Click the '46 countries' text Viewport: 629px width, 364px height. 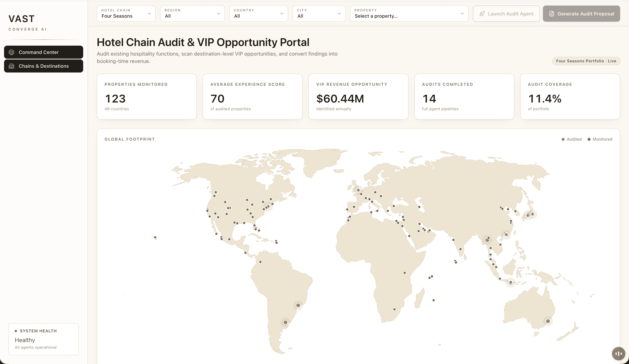point(116,109)
